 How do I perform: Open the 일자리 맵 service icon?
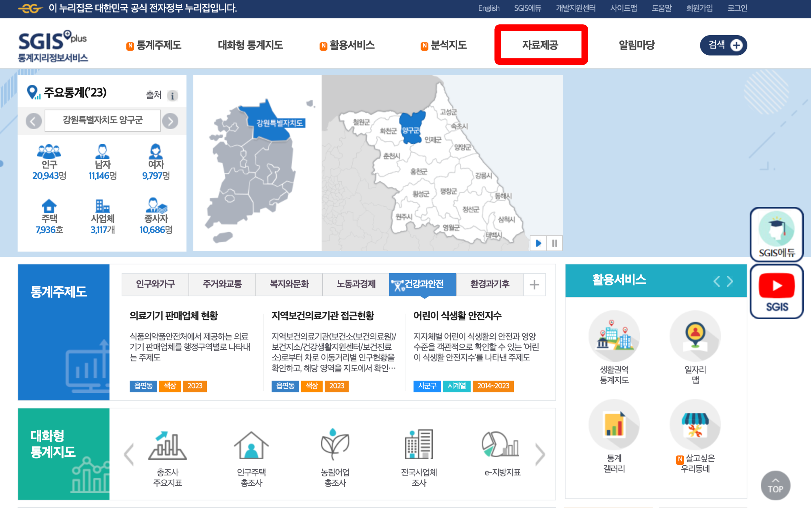tap(695, 336)
